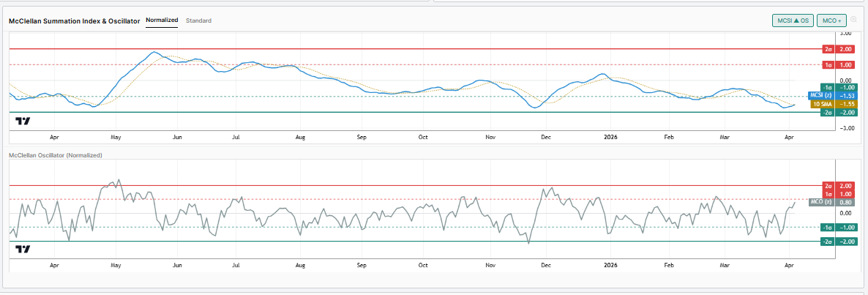Click the Aug label on the oscillator chart axis
The height and width of the screenshot is (295, 868).
pyautogui.click(x=301, y=265)
